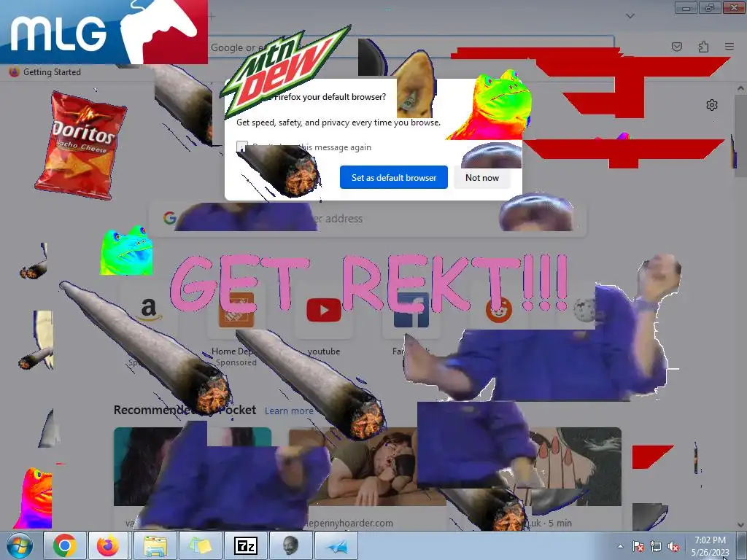Open the Getting Started bookmark
The image size is (747, 560).
tap(45, 72)
